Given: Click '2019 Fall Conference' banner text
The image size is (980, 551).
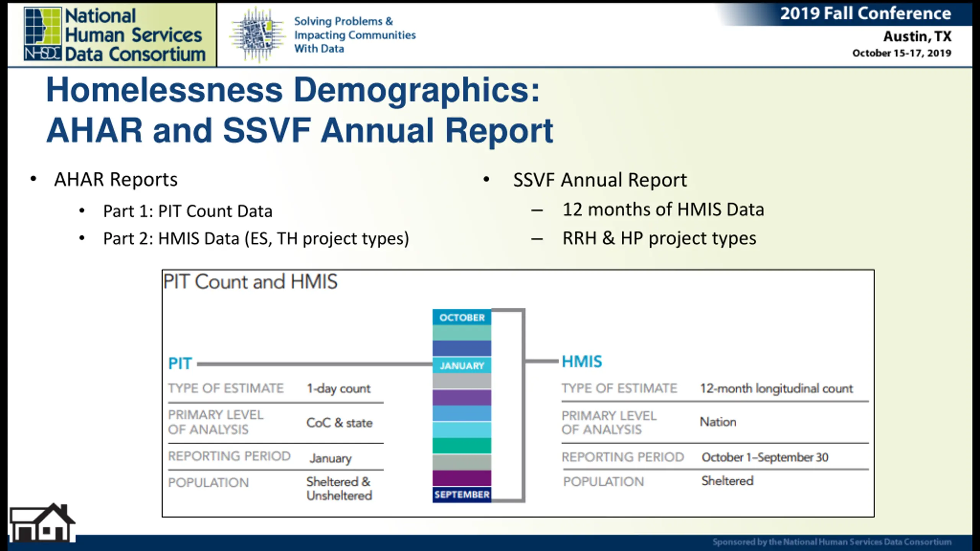Looking at the screenshot, I should [866, 14].
